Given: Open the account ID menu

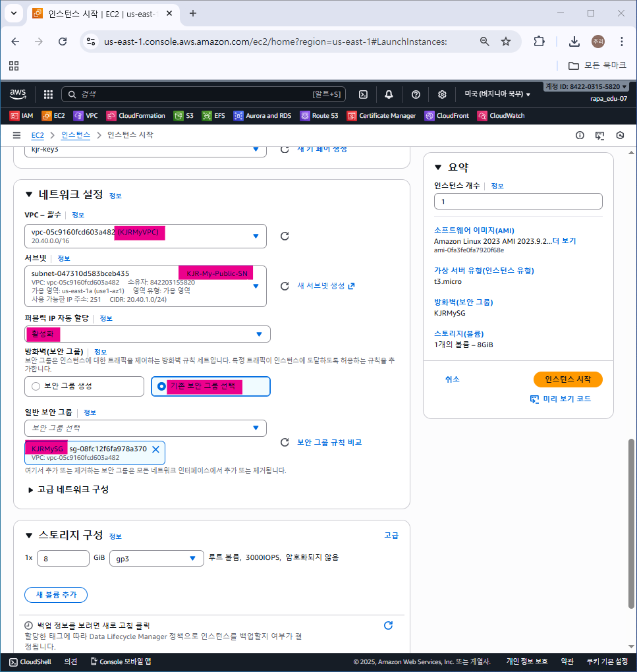Looking at the screenshot, I should 586,86.
